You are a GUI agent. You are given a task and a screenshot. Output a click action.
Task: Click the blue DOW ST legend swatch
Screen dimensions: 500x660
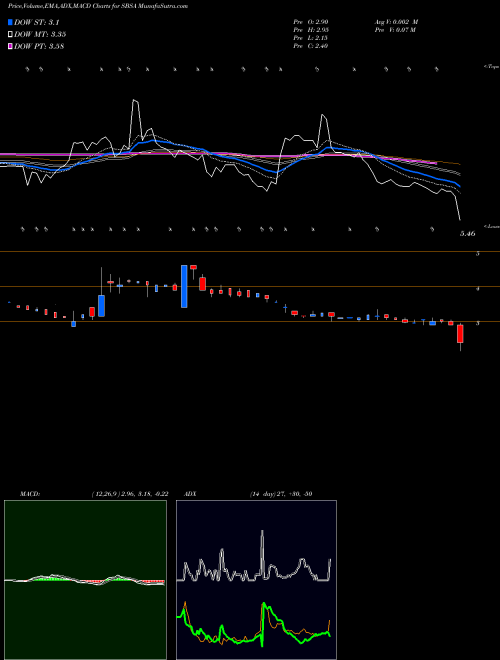tap(11, 22)
